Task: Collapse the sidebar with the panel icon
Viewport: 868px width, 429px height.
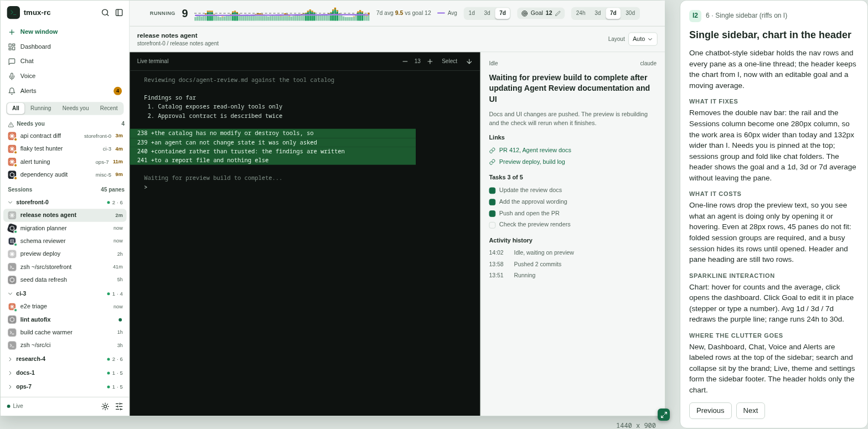Action: (119, 13)
